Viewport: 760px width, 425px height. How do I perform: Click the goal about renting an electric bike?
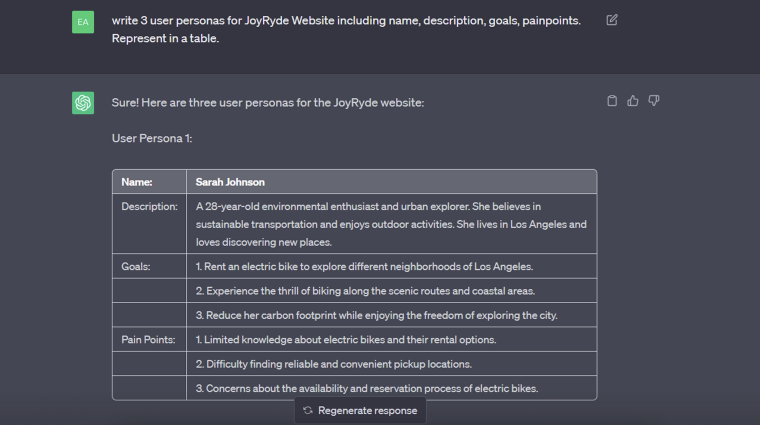tap(392, 266)
